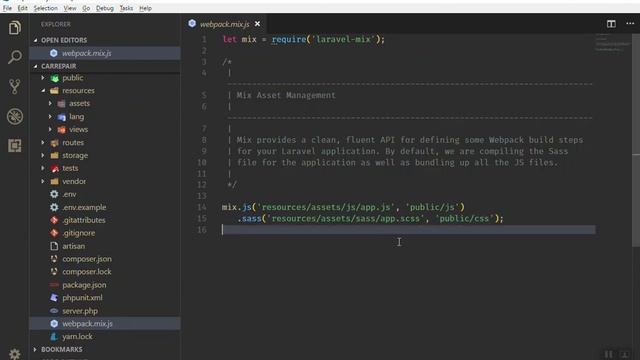Open the Search view in the activity bar

(15, 57)
